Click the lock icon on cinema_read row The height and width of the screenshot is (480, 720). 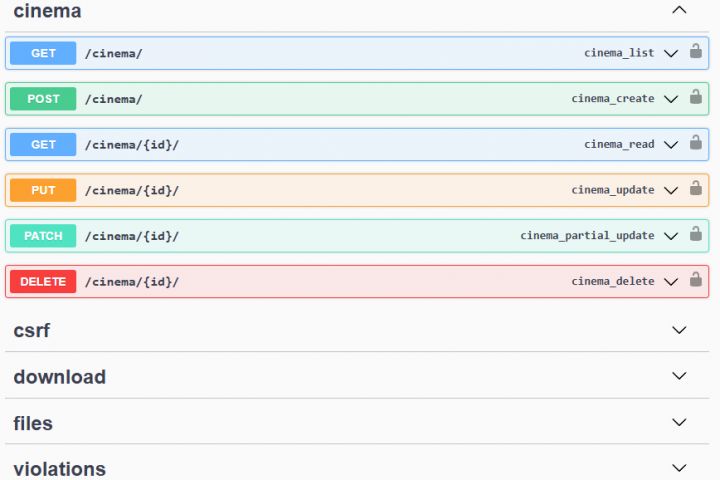[695, 143]
